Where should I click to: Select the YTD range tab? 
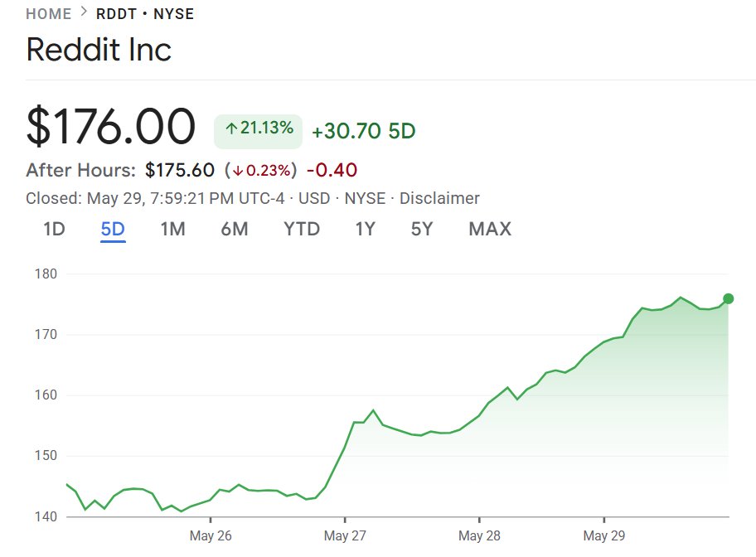302,229
